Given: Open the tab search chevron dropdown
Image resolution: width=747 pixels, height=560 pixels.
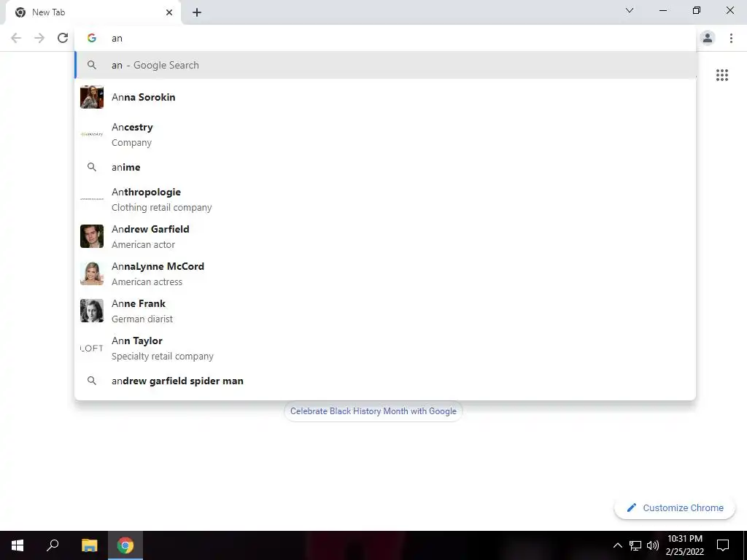Looking at the screenshot, I should coord(630,10).
